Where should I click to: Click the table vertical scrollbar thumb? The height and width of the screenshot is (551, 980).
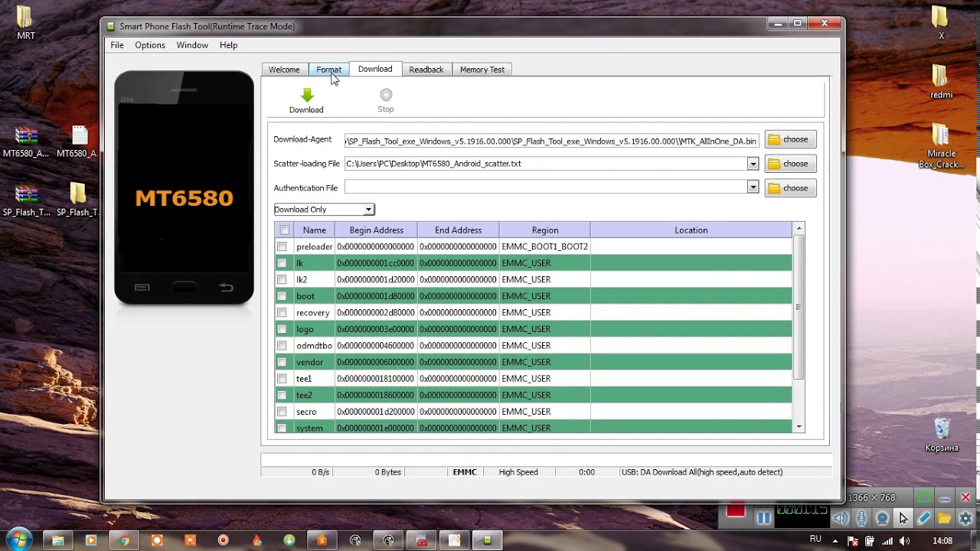click(799, 307)
